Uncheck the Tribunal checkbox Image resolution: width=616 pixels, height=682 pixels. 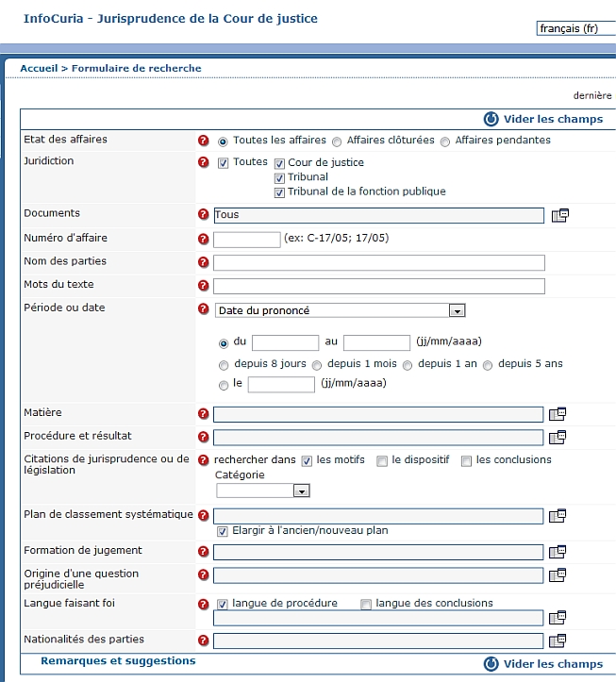[279, 178]
